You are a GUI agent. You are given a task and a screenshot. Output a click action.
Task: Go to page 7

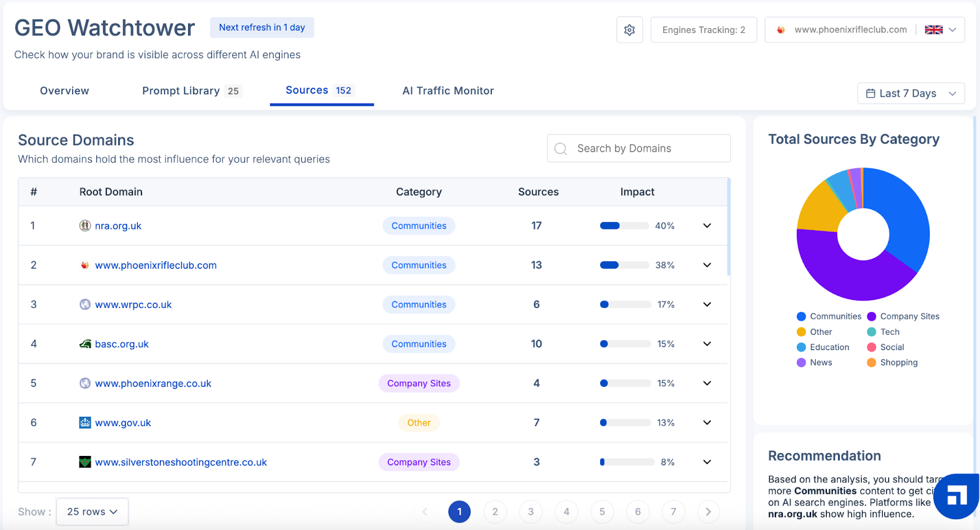tap(673, 512)
